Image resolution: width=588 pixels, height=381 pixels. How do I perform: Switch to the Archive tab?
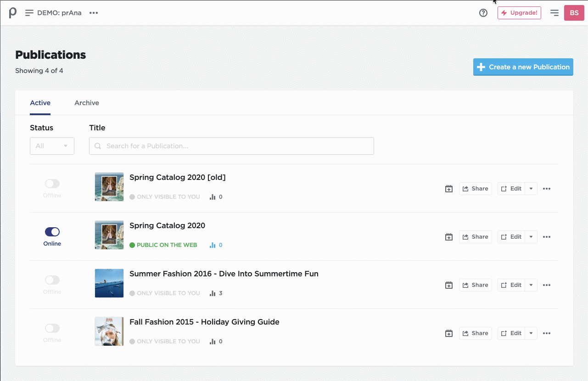tap(87, 103)
